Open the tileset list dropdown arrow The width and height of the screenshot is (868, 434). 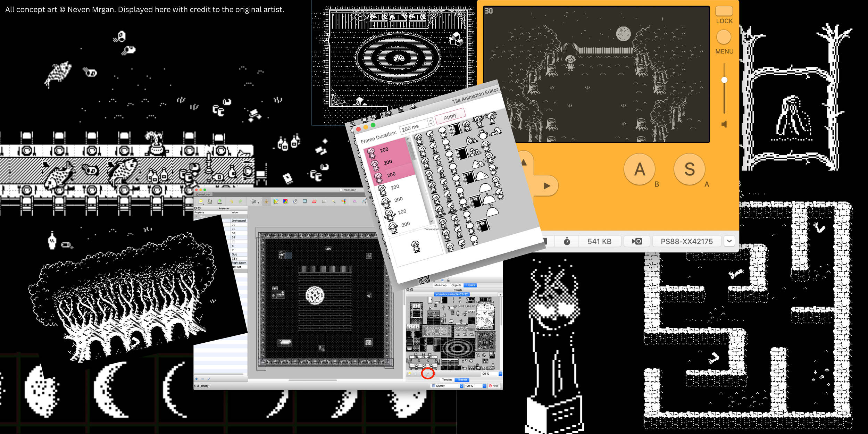click(x=500, y=294)
